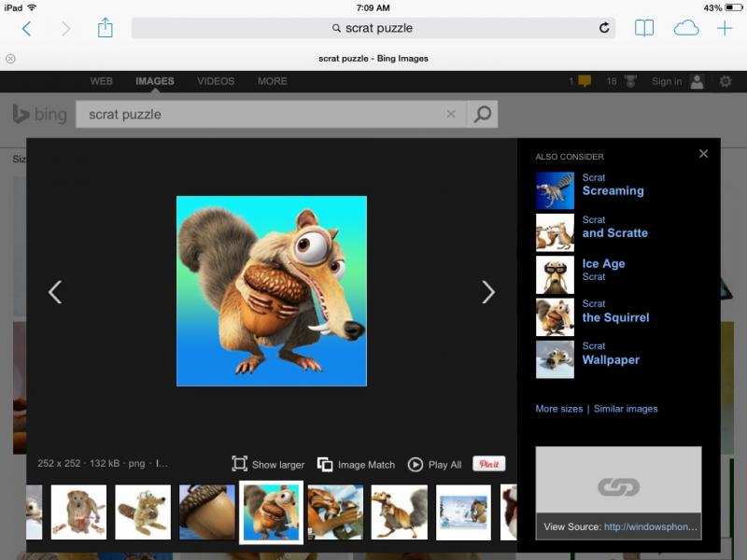
Task: Select the Scrat and Scratte thumbnail
Action: point(555,232)
